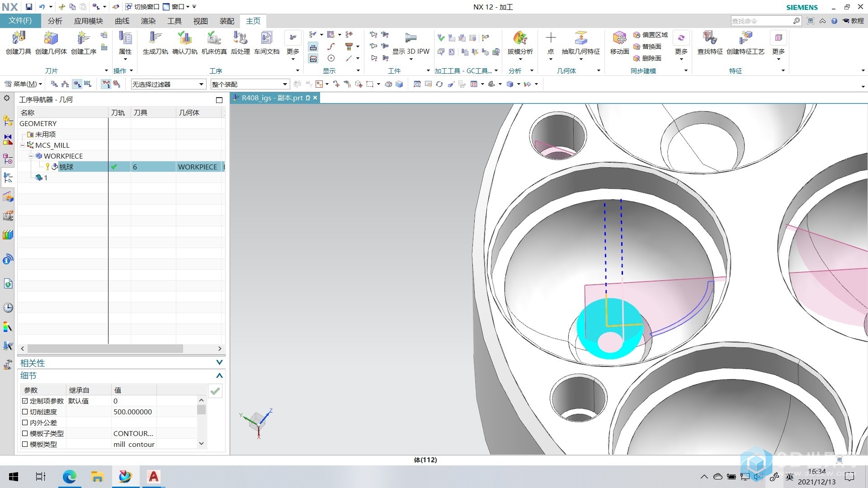Click the 点 tool icon

(550, 38)
